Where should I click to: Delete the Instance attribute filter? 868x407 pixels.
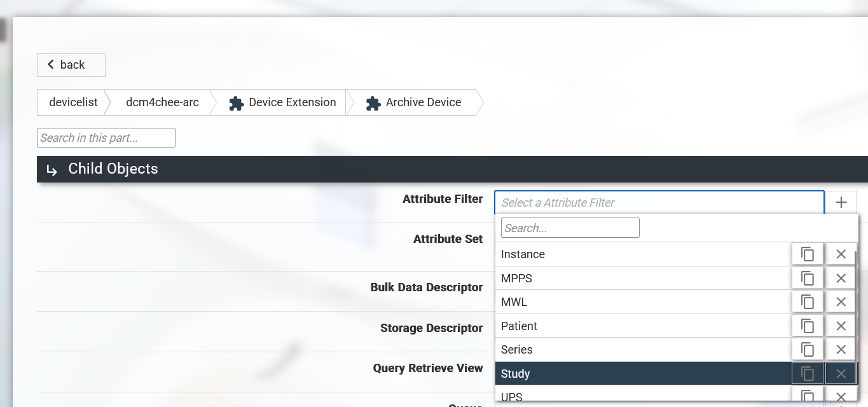pyautogui.click(x=841, y=254)
